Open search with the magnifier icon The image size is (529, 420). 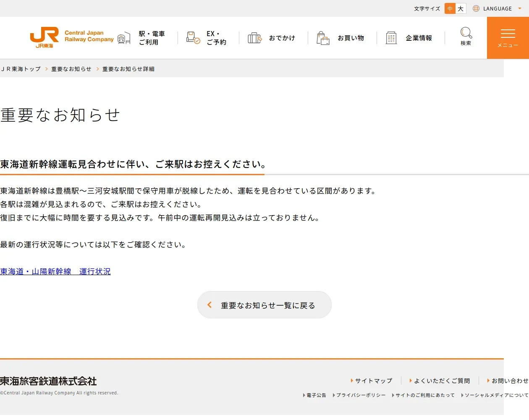pyautogui.click(x=466, y=33)
